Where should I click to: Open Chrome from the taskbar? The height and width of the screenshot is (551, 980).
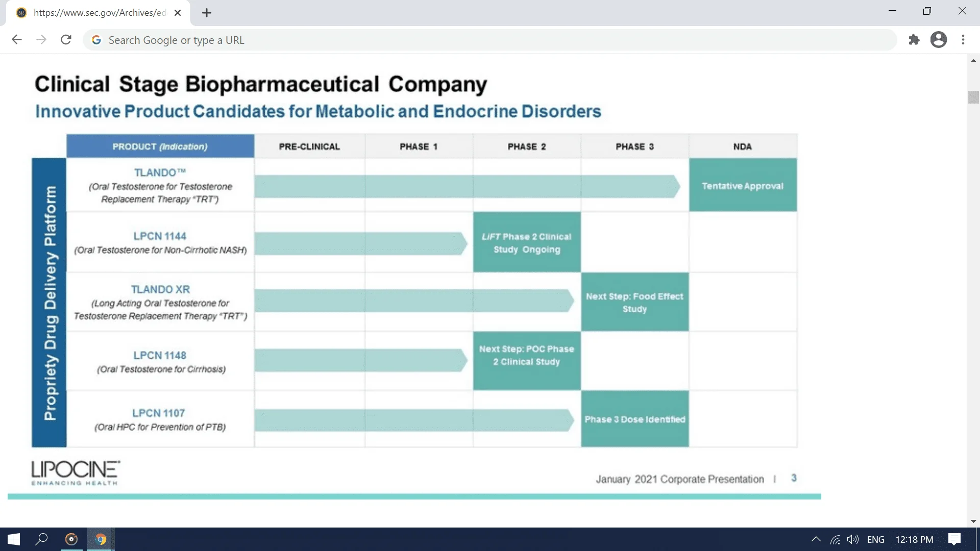click(101, 539)
